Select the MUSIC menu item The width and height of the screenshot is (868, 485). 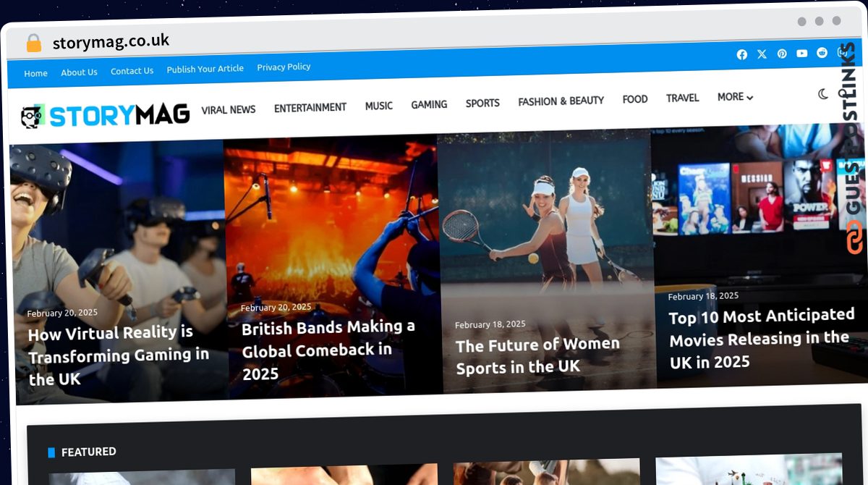point(379,106)
